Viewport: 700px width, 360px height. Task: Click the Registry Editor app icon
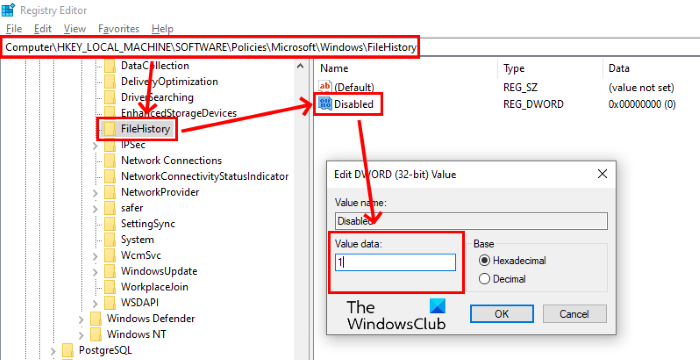click(x=8, y=10)
